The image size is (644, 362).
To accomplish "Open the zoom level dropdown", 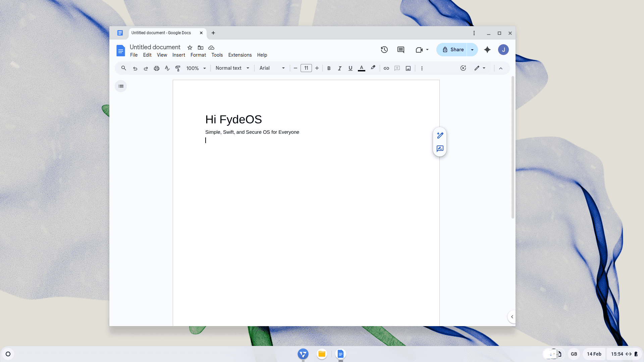I will pos(196,68).
